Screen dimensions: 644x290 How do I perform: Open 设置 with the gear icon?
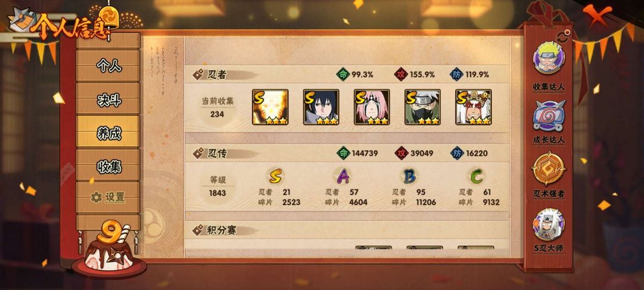tap(109, 198)
